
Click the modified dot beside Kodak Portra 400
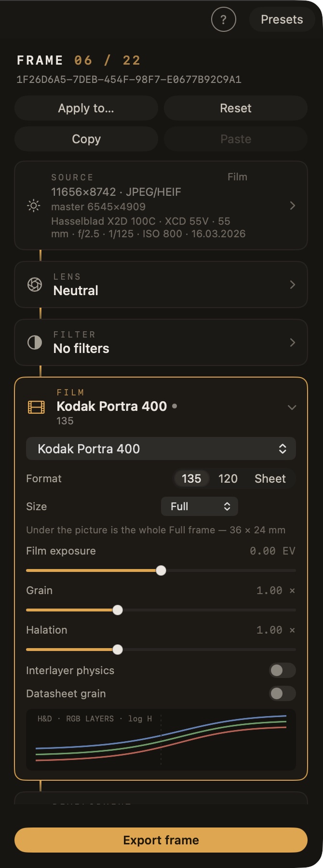175,406
